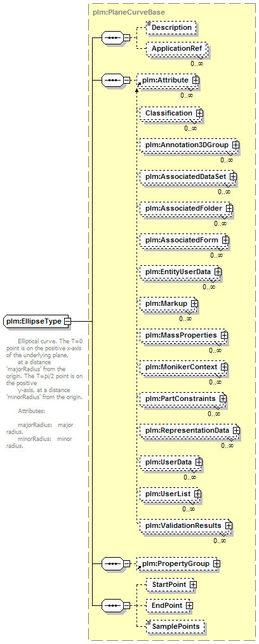259x644 pixels.
Task: Expand the plm:AssociatedFolder plus box
Action: click(229, 209)
